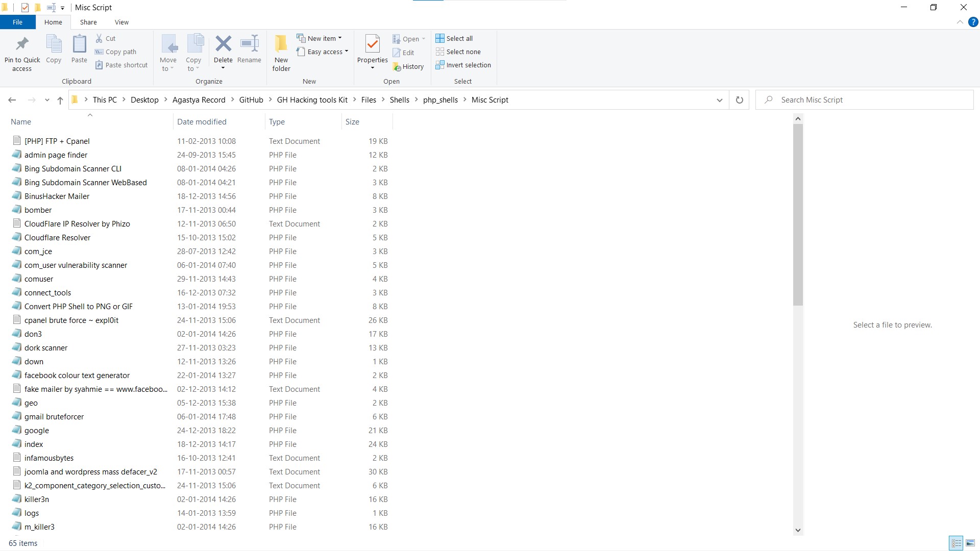980x551 pixels.
Task: Open the Share tab
Action: pos(88,22)
